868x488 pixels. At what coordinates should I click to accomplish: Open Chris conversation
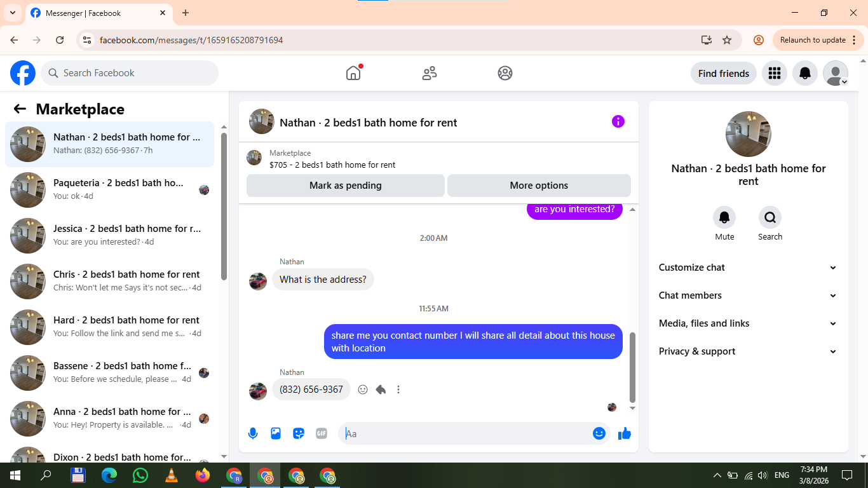point(109,281)
